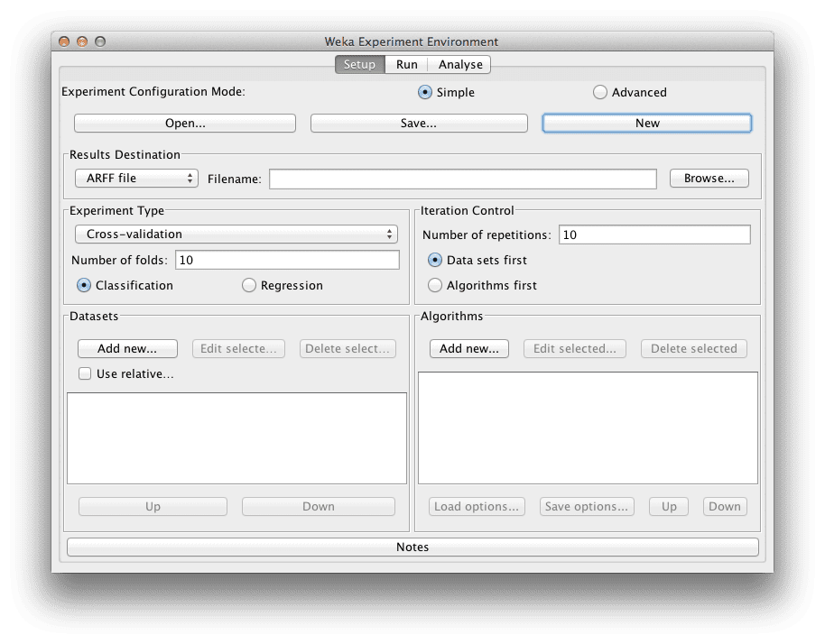This screenshot has width=825, height=644.
Task: Click the Save options... button
Action: coord(587,506)
